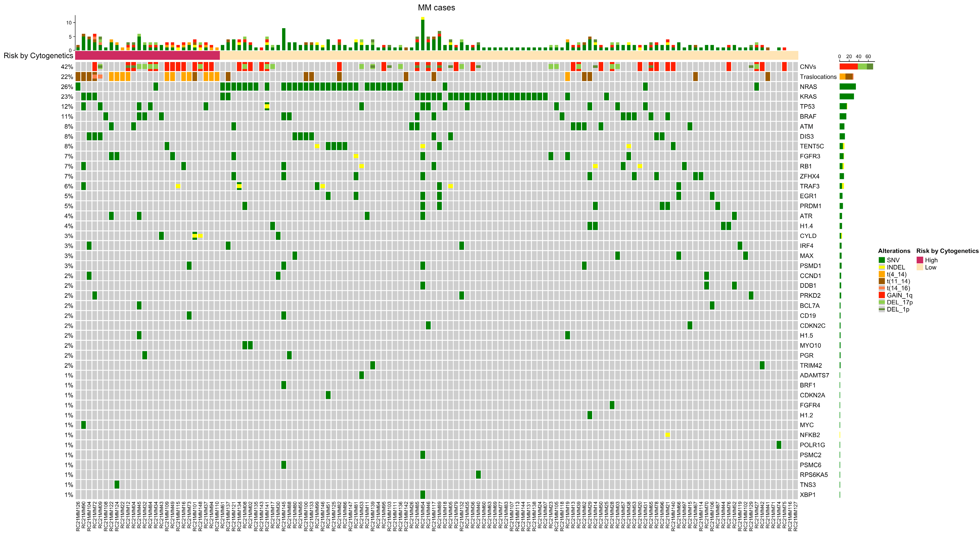
Task: Select the orange t(4_14) legend swatch
Action: click(x=881, y=274)
